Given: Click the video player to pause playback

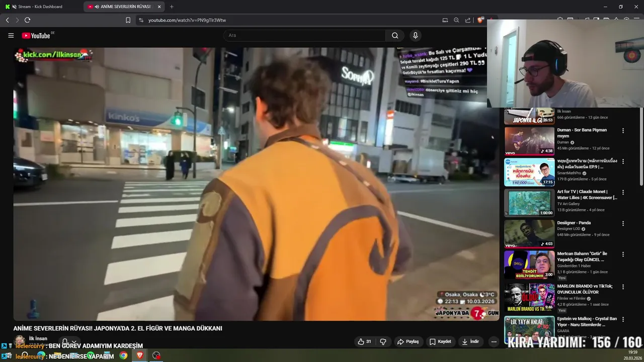Looking at the screenshot, I should 256,184.
